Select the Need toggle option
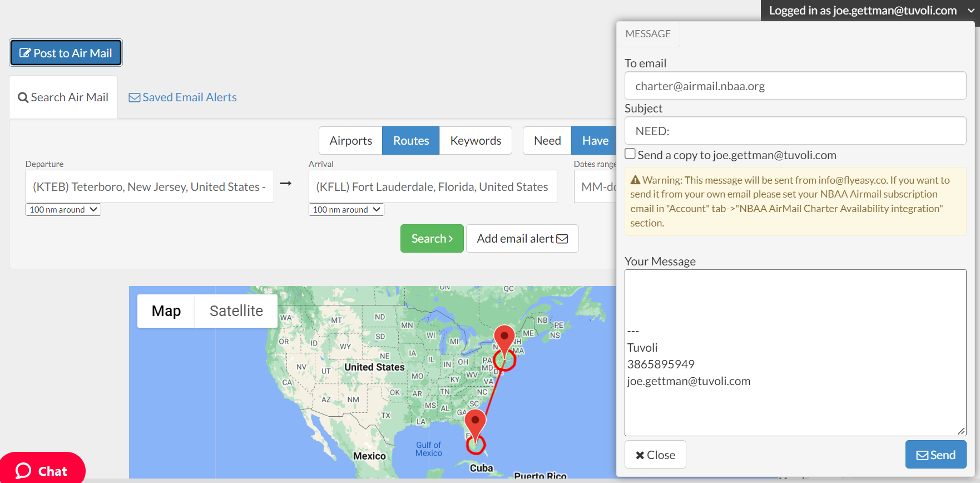Image resolution: width=980 pixels, height=483 pixels. [x=547, y=141]
